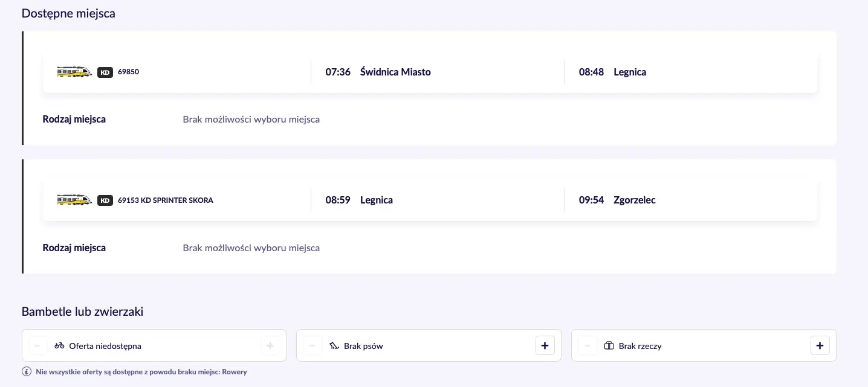Viewport: 868px width, 387px height.
Task: Click train number 69153 KD SPRINTER SKORA
Action: 166,200
